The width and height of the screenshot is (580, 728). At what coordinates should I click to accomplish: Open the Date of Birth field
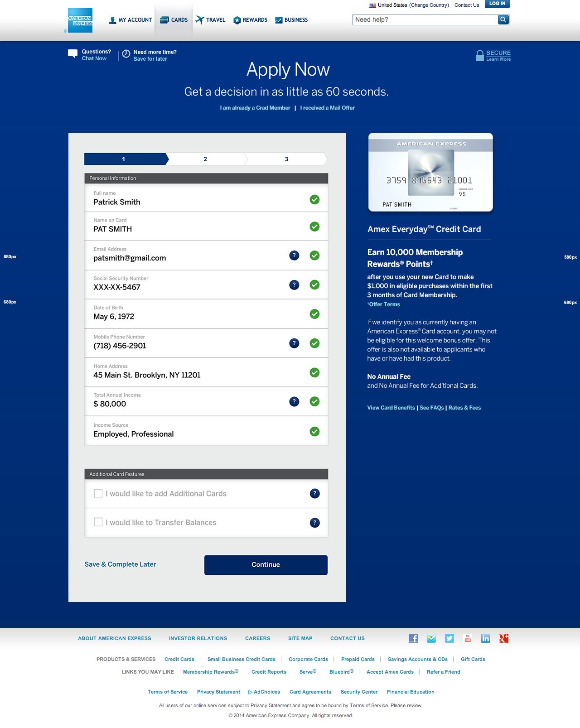206,314
